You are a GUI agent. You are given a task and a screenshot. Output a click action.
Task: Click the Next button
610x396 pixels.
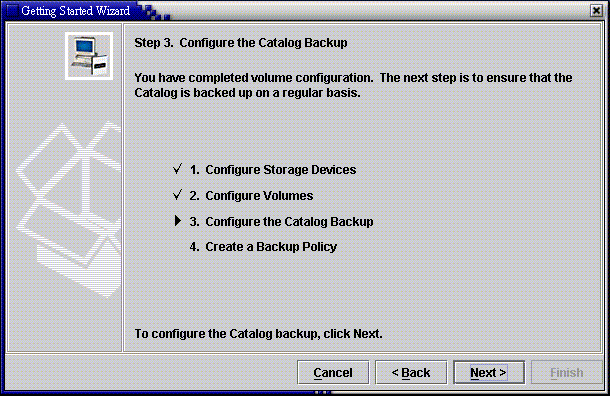pos(489,372)
